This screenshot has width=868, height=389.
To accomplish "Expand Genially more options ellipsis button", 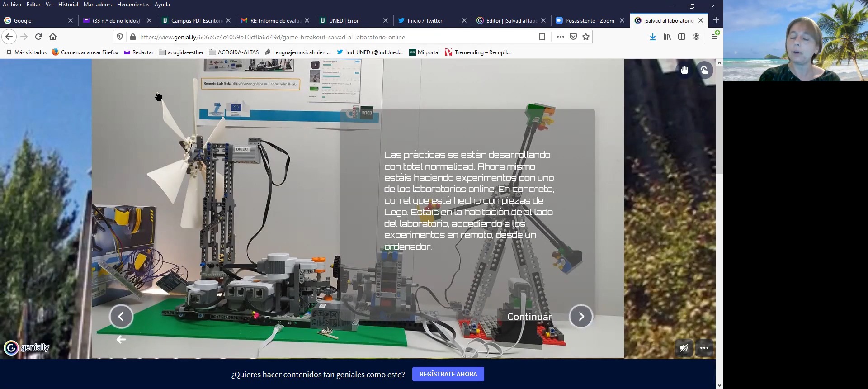I will [x=704, y=348].
